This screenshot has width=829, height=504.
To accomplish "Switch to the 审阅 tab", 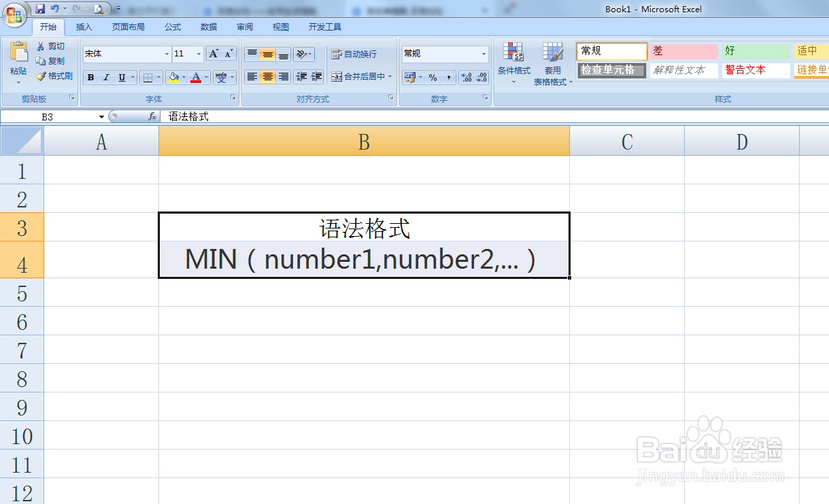I will pos(245,27).
